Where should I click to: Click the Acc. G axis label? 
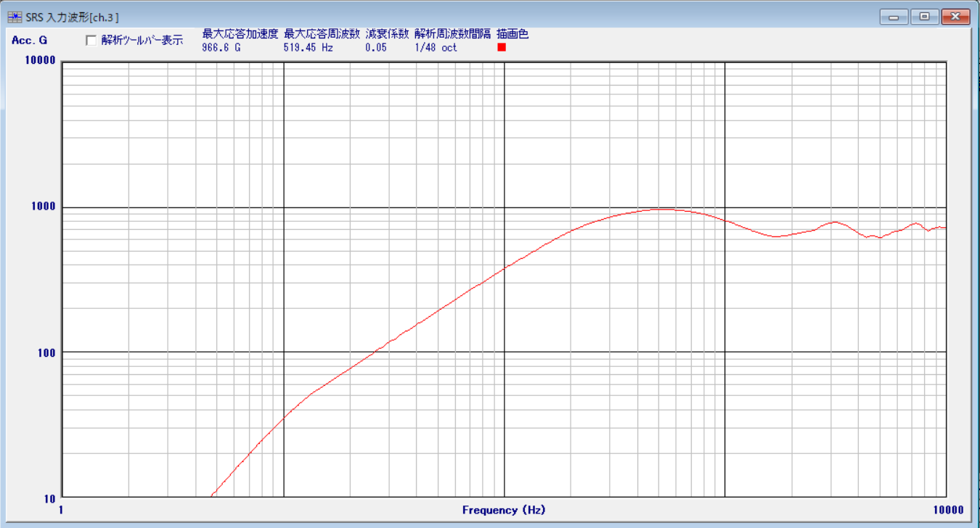tap(29, 41)
